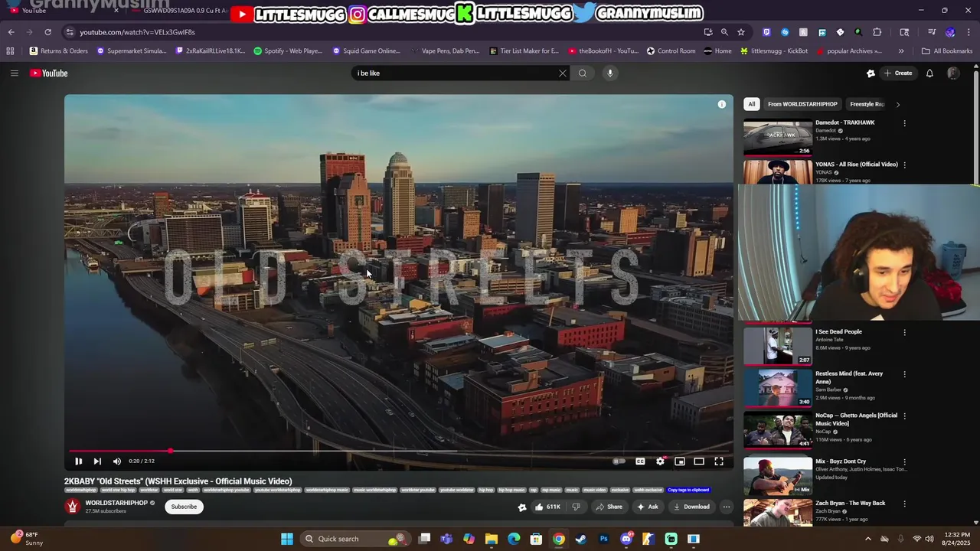The height and width of the screenshot is (551, 980).
Task: Copy tags to clipboard
Action: click(688, 490)
